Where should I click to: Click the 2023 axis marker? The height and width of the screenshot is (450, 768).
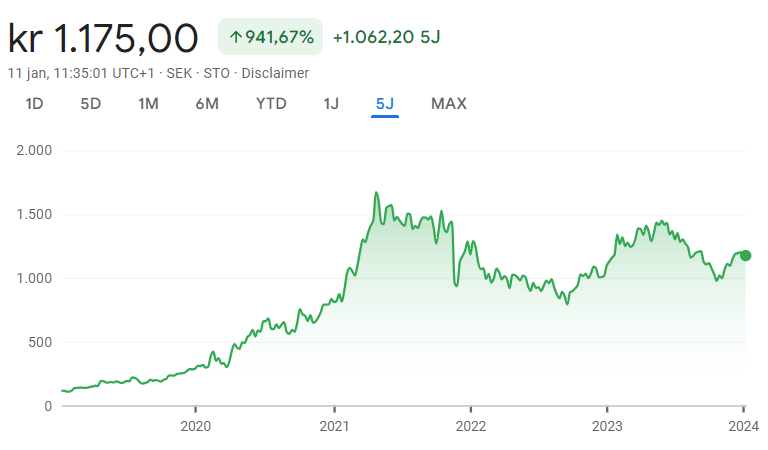pyautogui.click(x=607, y=426)
